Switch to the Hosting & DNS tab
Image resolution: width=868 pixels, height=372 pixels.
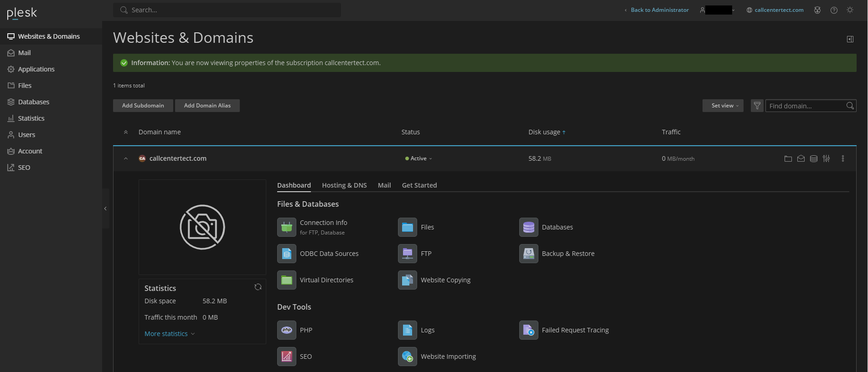(x=344, y=185)
